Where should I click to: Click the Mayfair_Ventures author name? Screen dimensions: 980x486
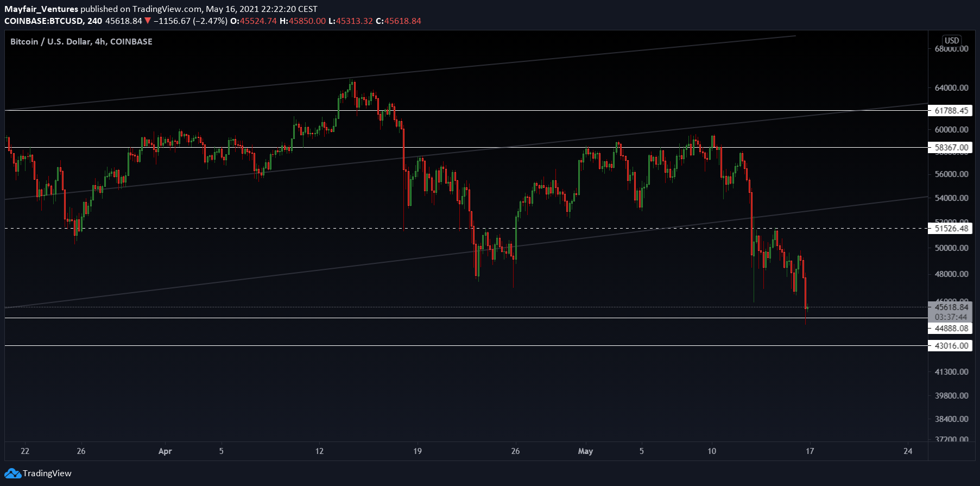[x=41, y=9]
